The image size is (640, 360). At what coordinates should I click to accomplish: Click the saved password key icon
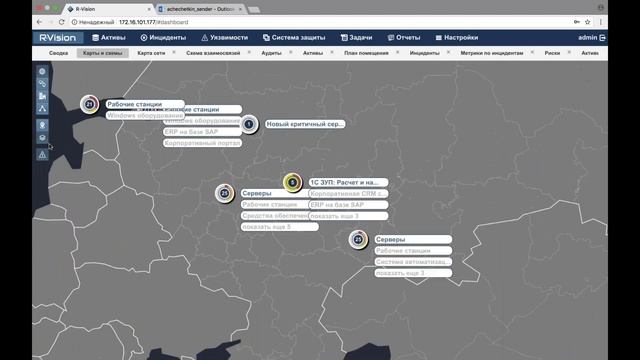576,22
